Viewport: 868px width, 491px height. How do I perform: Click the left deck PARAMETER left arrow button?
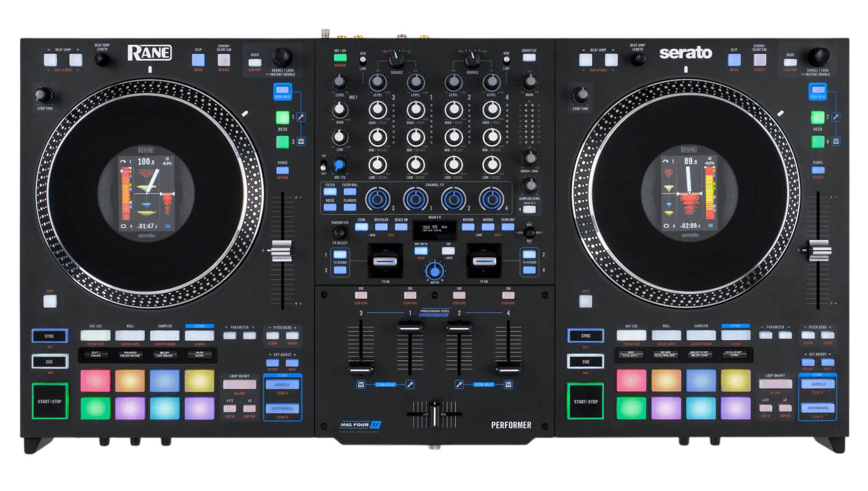pyautogui.click(x=230, y=335)
